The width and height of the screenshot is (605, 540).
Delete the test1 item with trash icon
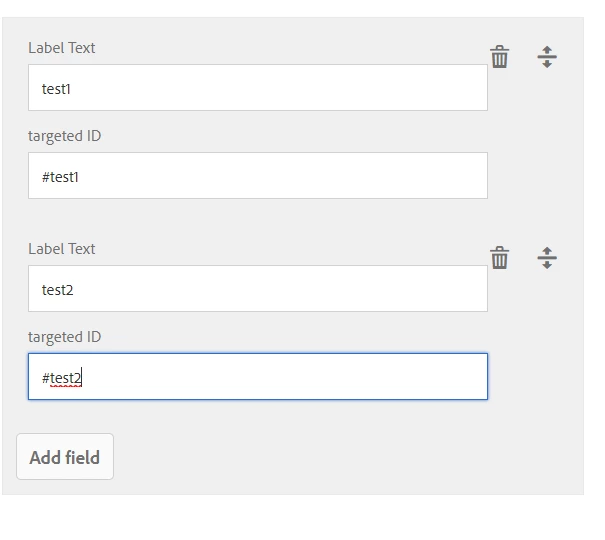pos(500,57)
